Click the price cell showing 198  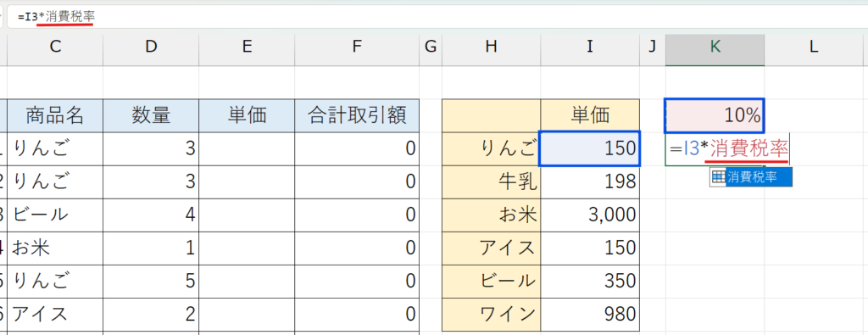point(590,182)
